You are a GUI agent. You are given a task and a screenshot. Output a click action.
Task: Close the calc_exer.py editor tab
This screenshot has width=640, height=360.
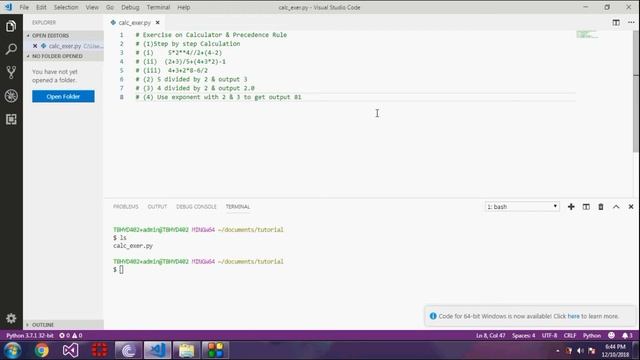pyautogui.click(x=158, y=22)
